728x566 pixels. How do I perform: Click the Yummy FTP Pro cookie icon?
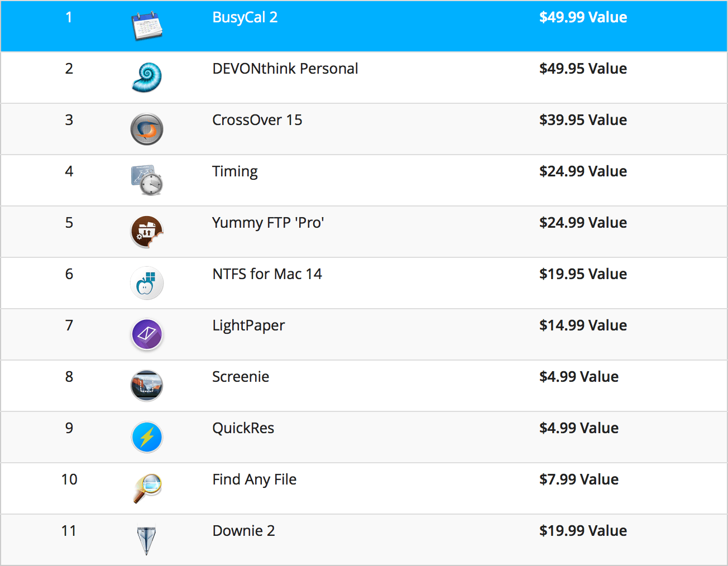point(147,232)
